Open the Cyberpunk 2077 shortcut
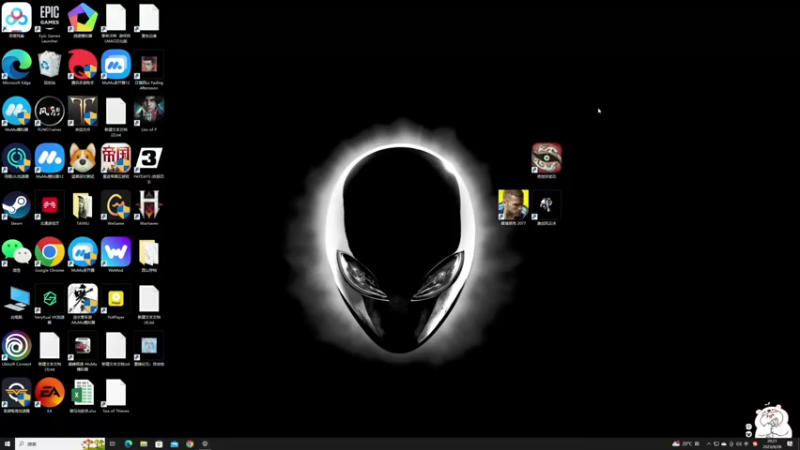 [513, 208]
